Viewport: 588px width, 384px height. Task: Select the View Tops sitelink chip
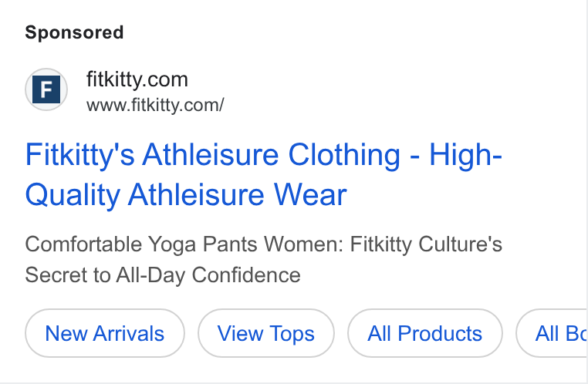coord(266,333)
